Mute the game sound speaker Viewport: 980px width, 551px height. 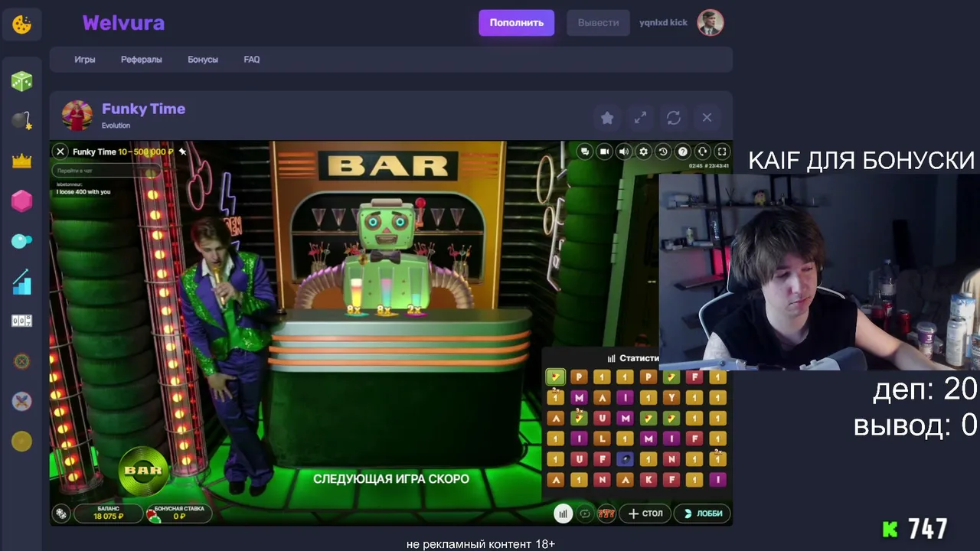[x=624, y=152]
